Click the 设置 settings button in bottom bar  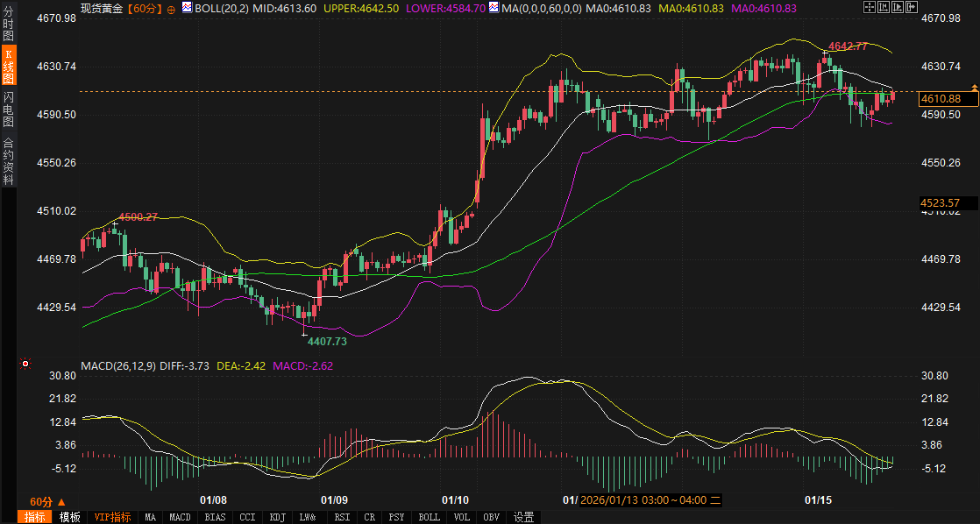523,517
